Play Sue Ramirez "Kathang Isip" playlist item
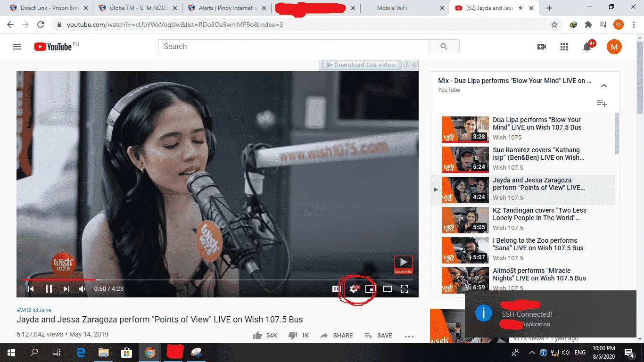The width and height of the screenshot is (644, 362). coord(523,159)
